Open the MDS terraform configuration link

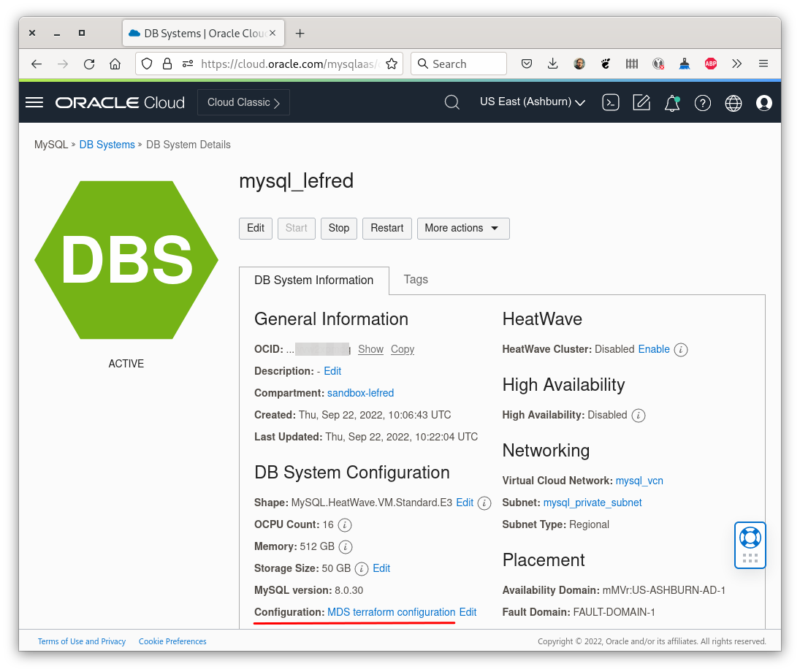pos(391,612)
